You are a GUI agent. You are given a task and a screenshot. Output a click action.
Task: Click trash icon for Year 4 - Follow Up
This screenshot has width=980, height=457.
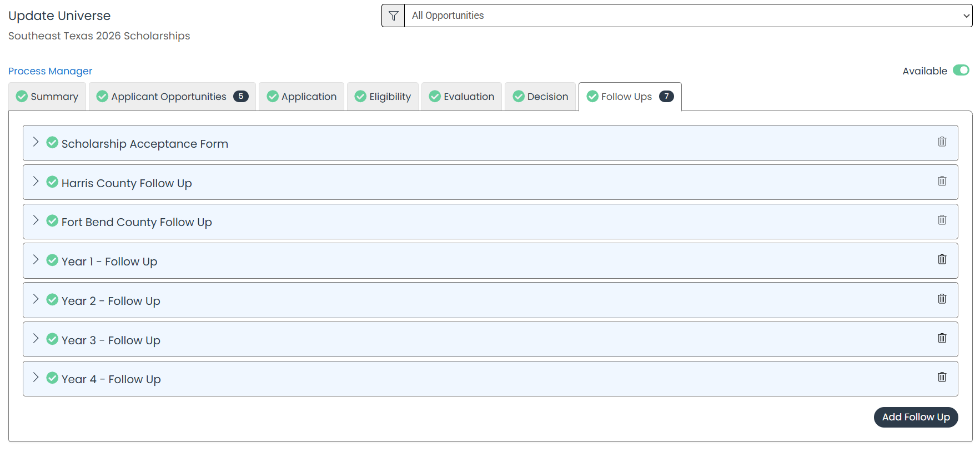(942, 377)
